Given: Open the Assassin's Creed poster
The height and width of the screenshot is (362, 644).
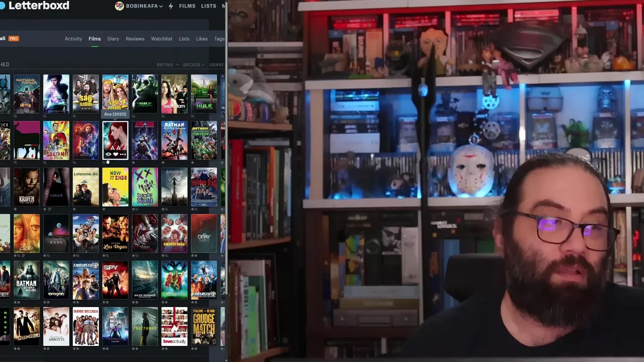Looking at the screenshot, I should tap(175, 187).
